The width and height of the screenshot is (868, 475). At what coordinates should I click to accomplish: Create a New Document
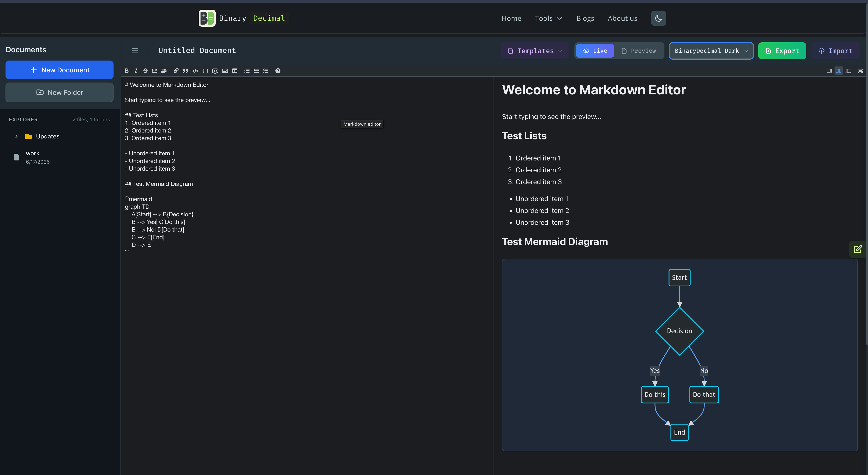[x=59, y=70]
